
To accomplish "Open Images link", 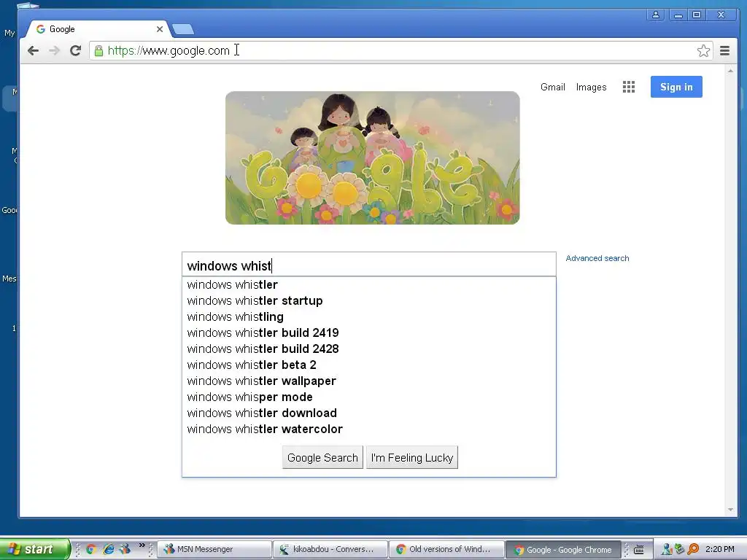I will (x=591, y=87).
